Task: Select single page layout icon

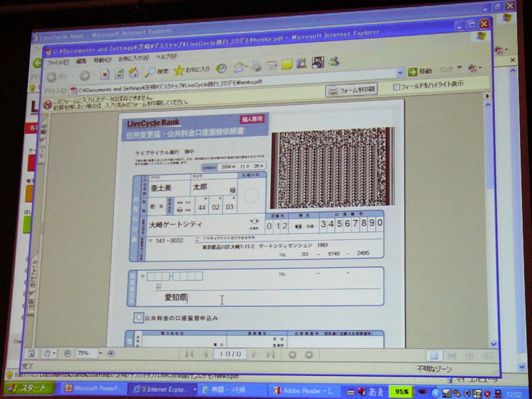Action: pos(434,355)
